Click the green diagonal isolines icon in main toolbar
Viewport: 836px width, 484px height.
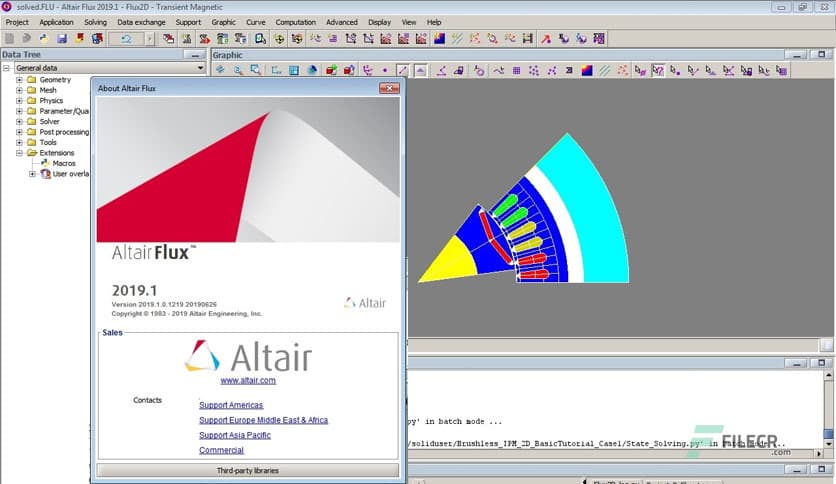pos(457,38)
